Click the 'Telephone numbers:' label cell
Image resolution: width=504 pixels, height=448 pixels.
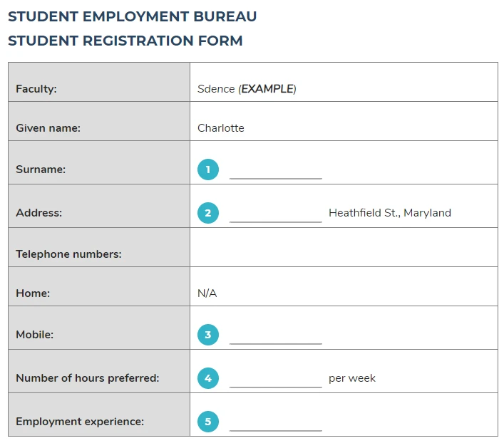[x=99, y=247]
